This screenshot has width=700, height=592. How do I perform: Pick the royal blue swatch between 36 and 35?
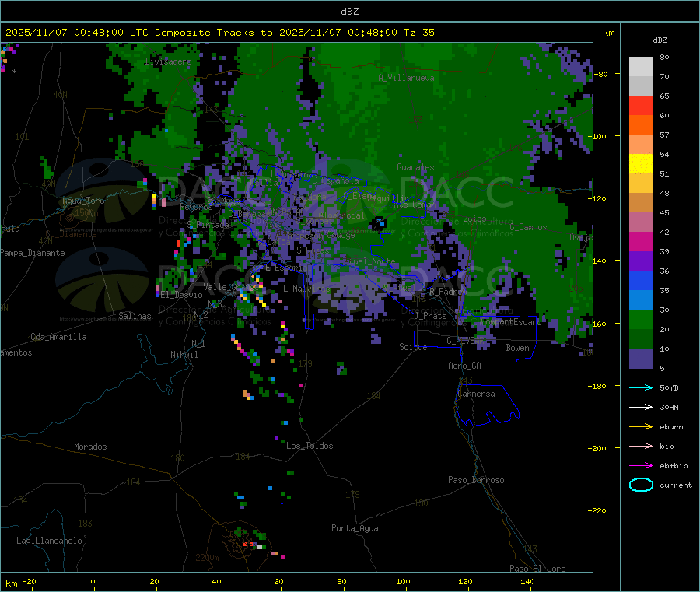click(641, 280)
